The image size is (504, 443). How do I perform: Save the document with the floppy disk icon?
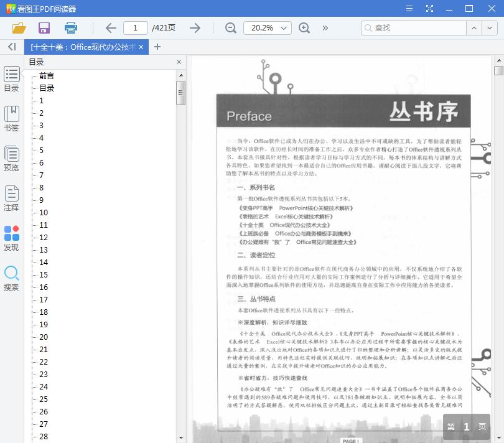(44, 28)
